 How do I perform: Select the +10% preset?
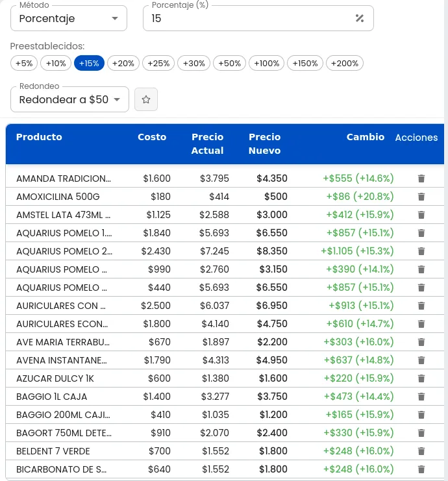point(56,63)
